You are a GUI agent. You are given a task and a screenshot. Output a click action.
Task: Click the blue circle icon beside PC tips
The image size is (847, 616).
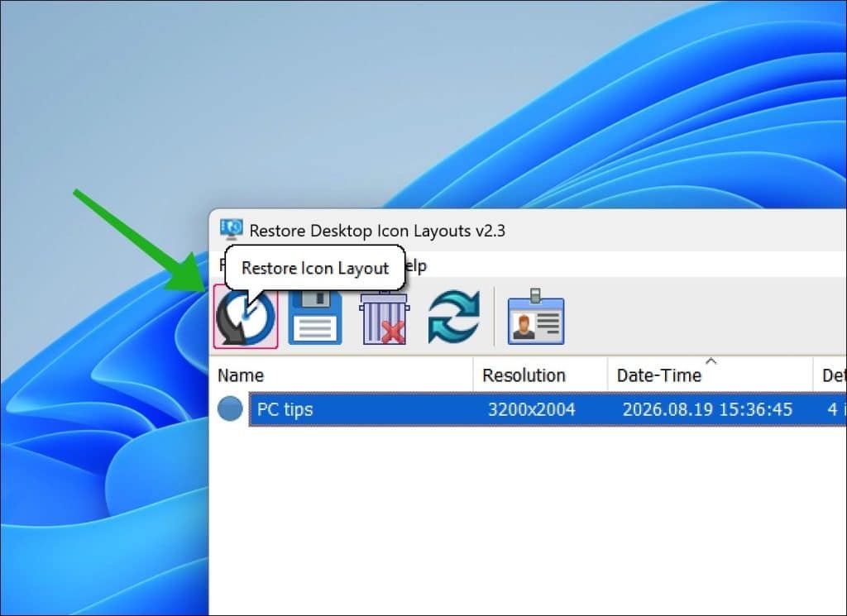coord(230,408)
